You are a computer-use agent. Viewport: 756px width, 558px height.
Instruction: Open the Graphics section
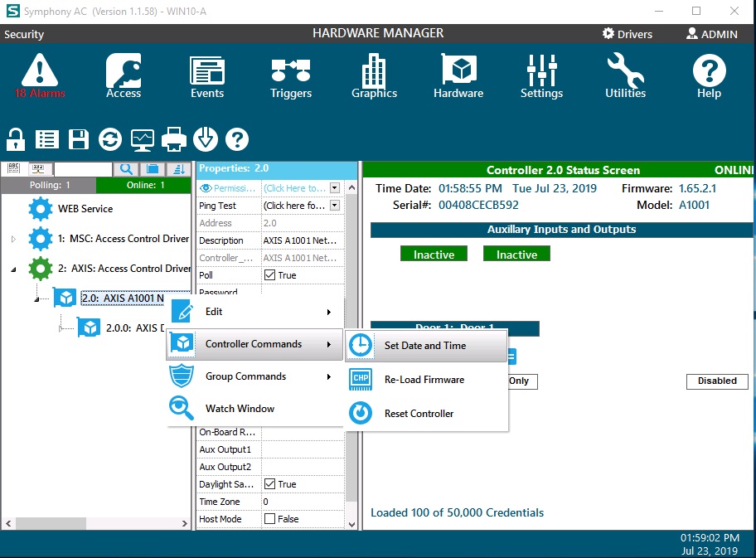pyautogui.click(x=374, y=76)
